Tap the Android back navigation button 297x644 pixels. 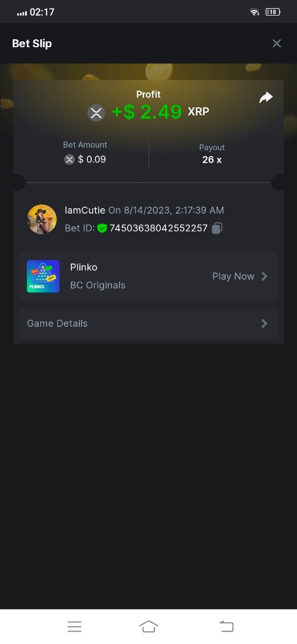pos(226,626)
